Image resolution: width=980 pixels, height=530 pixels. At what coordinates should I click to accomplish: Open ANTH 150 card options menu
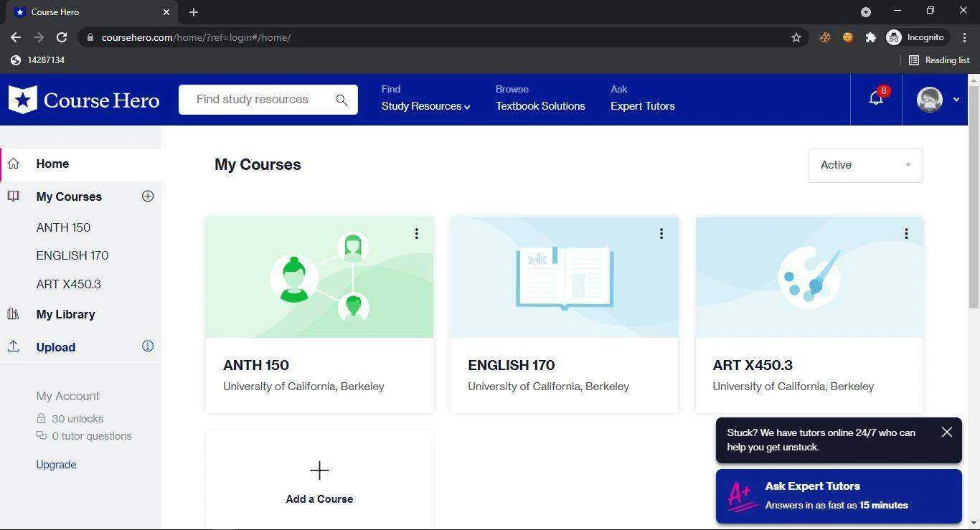(416, 233)
